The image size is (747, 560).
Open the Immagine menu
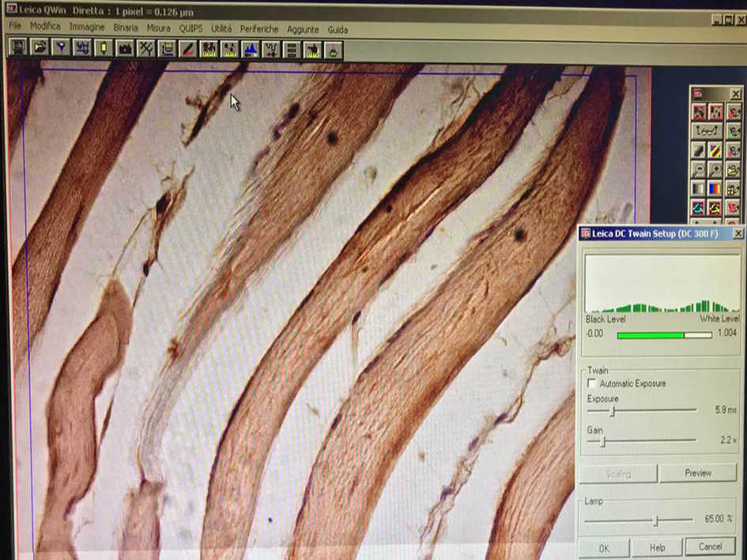[87, 27]
